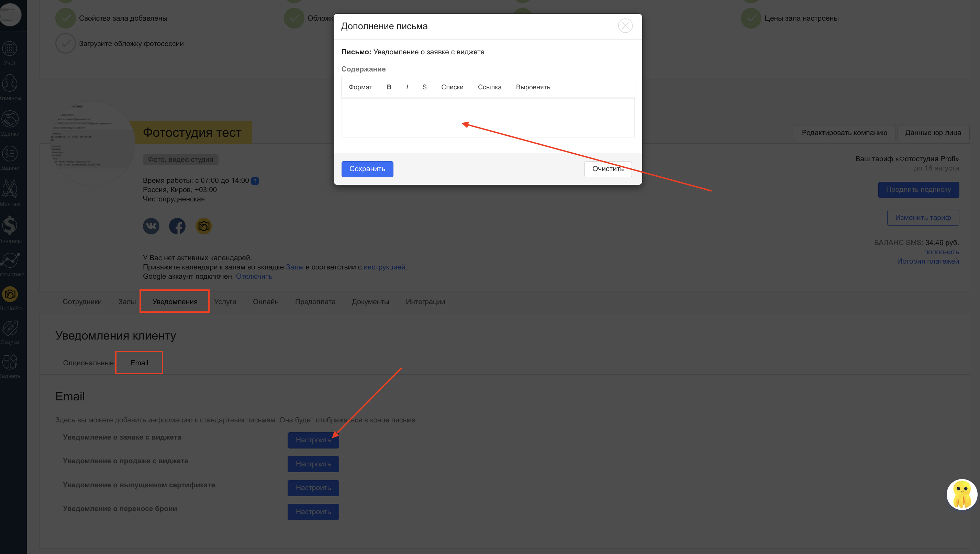This screenshot has width=980, height=554.
Task: Click the Продлить подписку button
Action: tap(918, 190)
